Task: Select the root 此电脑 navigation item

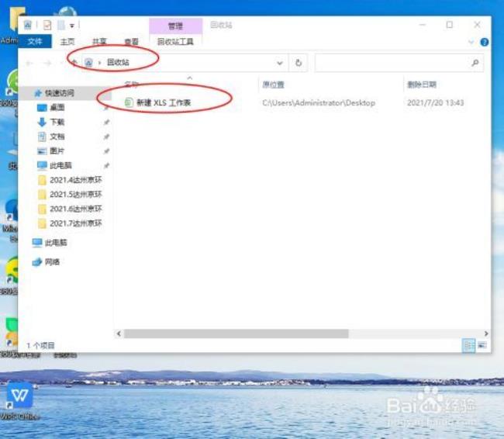Action: (x=56, y=243)
